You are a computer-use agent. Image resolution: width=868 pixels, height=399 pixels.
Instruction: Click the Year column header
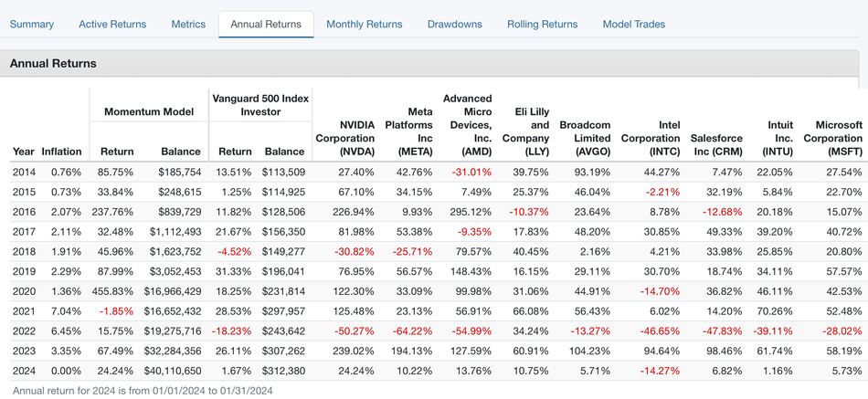[23, 152]
